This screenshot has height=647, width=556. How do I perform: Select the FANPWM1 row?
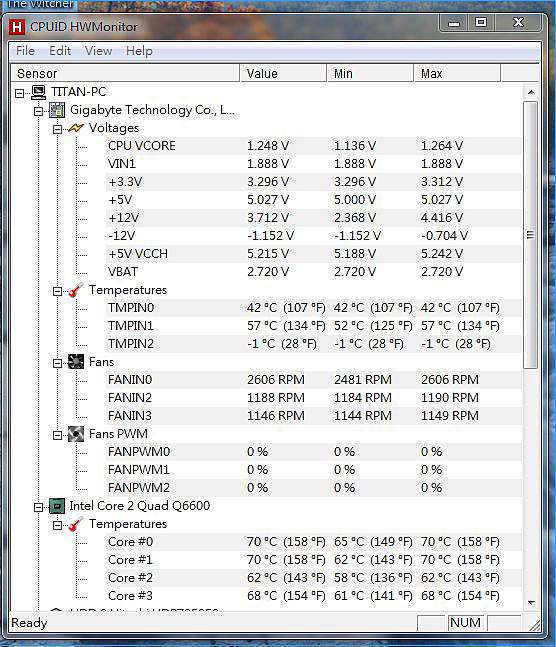pyautogui.click(x=314, y=470)
